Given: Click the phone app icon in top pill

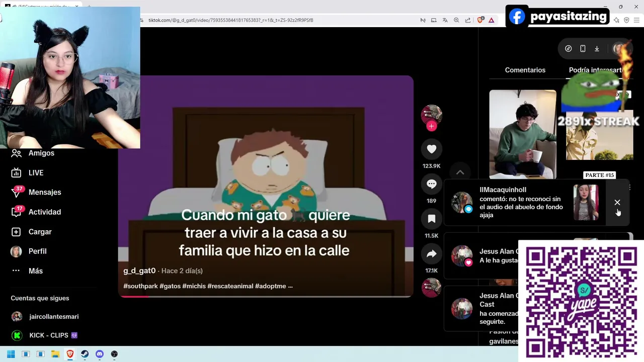Looking at the screenshot, I should pos(583,49).
